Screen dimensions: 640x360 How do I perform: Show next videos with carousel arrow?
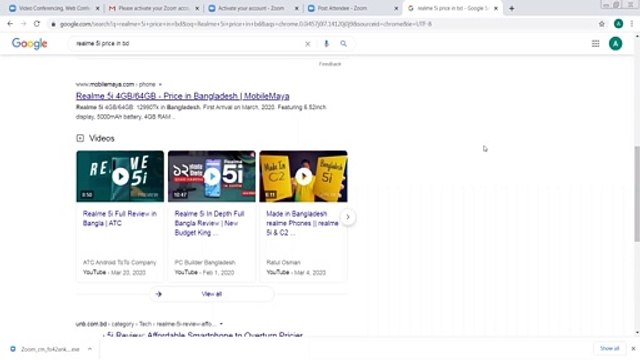pos(348,217)
